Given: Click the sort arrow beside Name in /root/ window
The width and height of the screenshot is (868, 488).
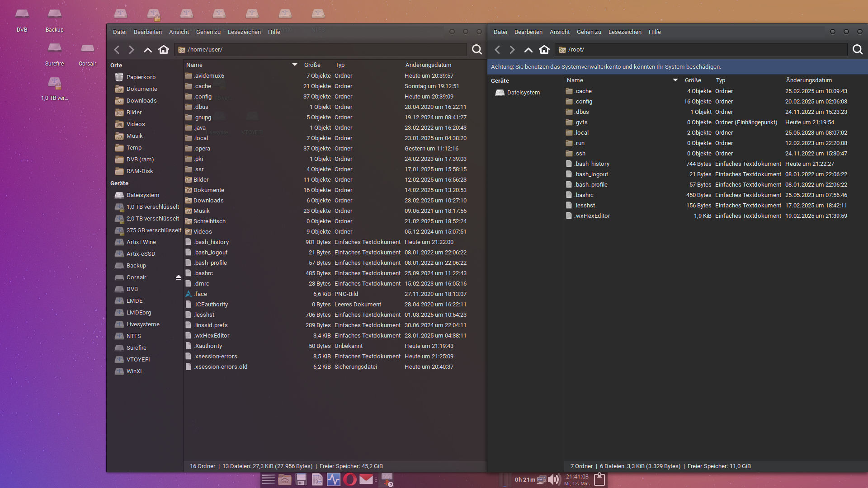Looking at the screenshot, I should click(x=675, y=80).
